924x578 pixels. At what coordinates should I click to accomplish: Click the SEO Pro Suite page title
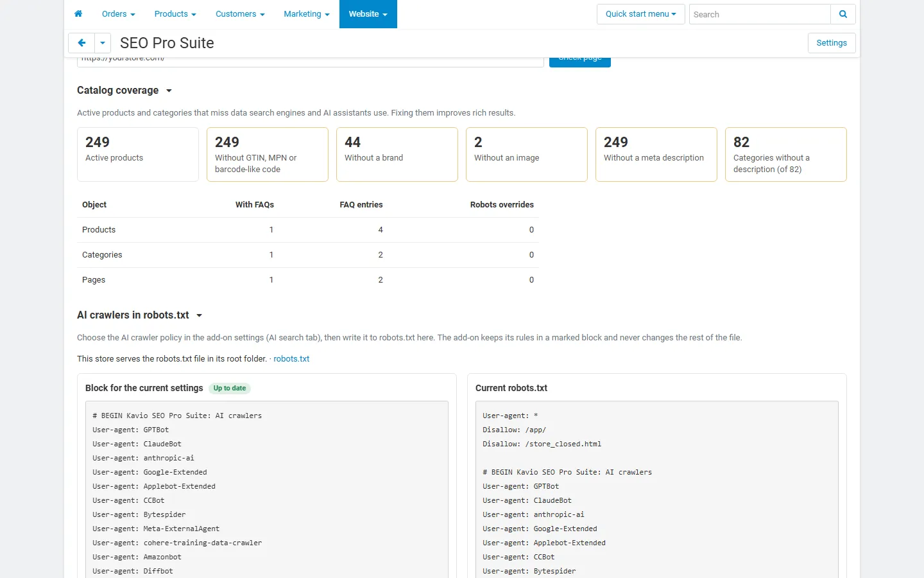[167, 43]
